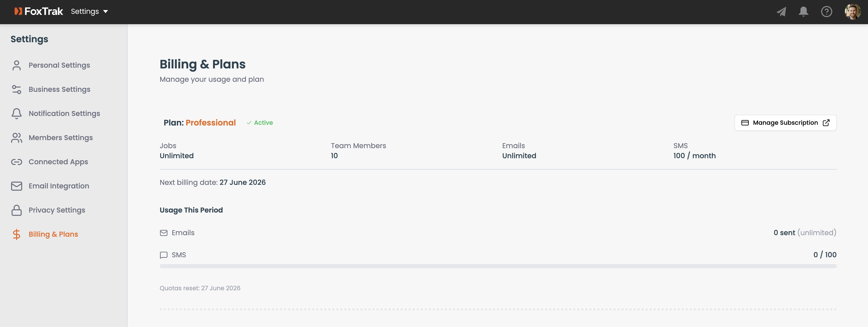The width and height of the screenshot is (868, 327).
Task: Click the paper plane send icon
Action: (781, 12)
